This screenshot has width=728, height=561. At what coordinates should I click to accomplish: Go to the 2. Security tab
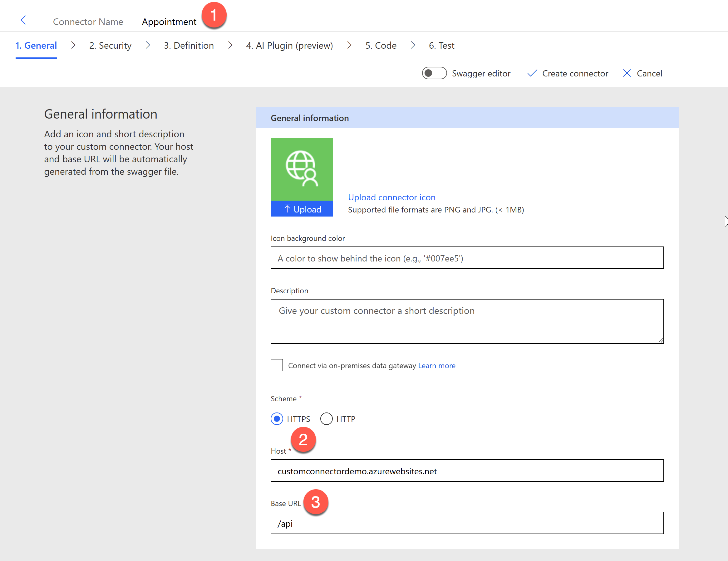[x=110, y=46]
